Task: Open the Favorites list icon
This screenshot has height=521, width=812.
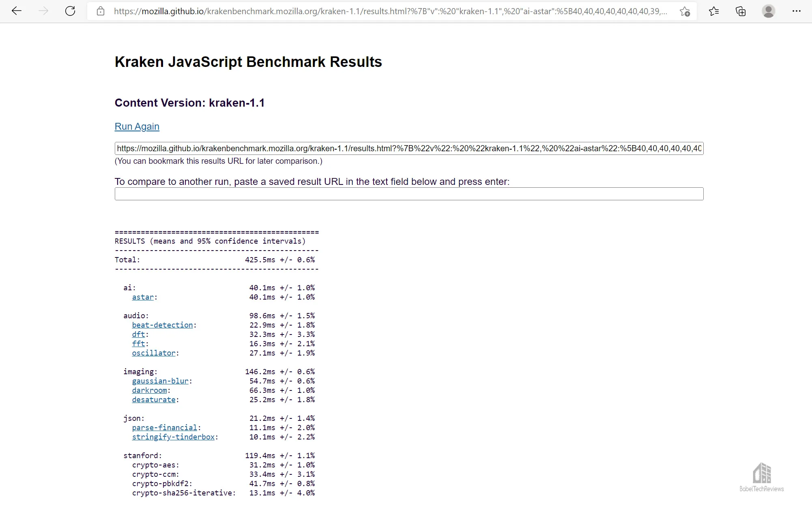Action: [714, 11]
